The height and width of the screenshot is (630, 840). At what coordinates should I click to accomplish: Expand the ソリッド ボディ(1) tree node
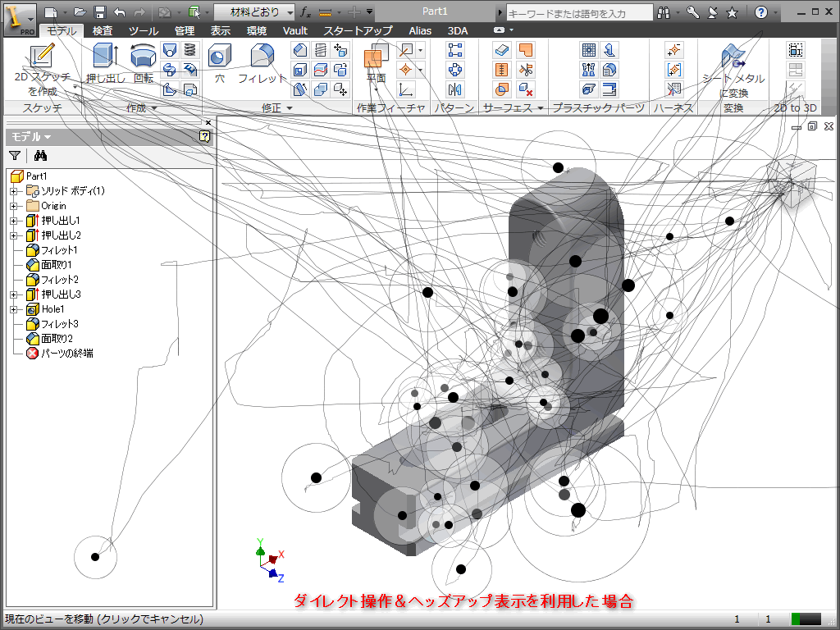pos(13,191)
